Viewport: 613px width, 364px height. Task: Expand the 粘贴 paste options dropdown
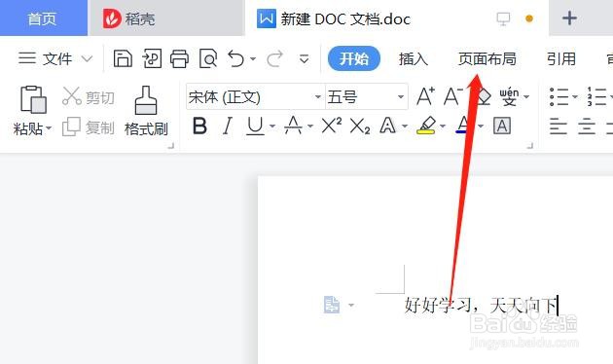point(49,127)
